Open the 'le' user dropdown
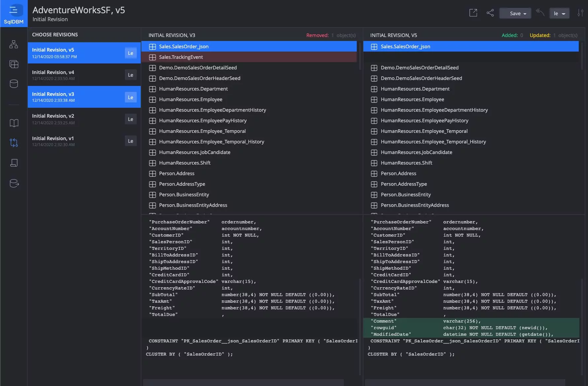The height and width of the screenshot is (386, 588). (559, 14)
